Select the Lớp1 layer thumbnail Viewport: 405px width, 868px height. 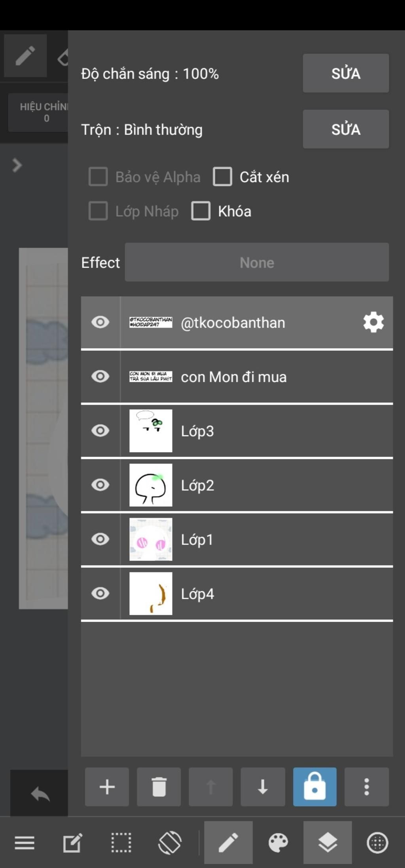click(151, 539)
